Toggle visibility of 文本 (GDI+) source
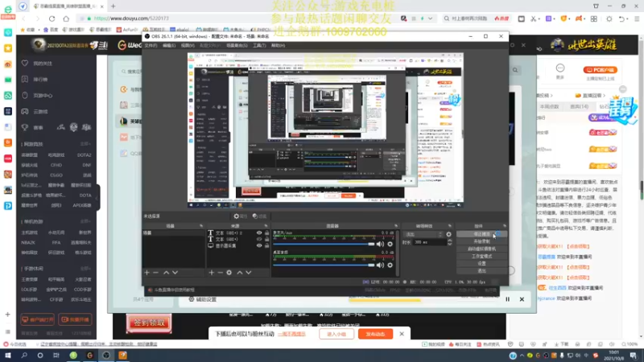This screenshot has width=644, height=362. coord(259,239)
